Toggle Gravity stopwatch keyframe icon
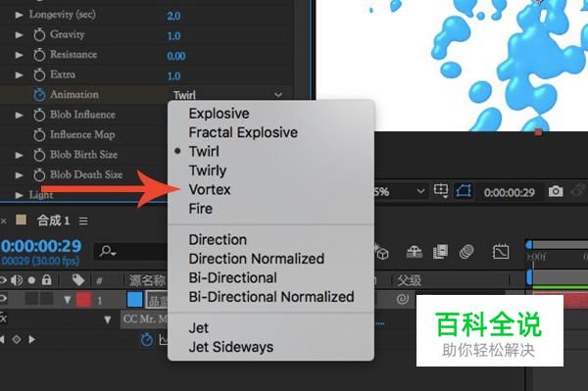The height and width of the screenshot is (391, 588). pyautogui.click(x=39, y=35)
